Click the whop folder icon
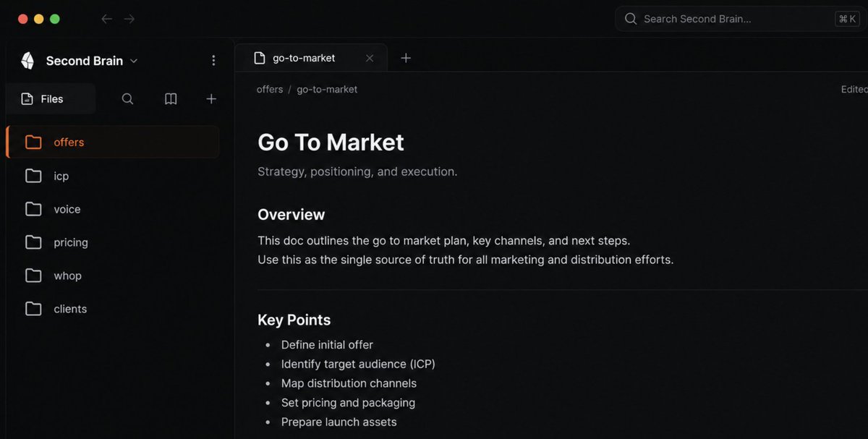This screenshot has height=439, width=868. pyautogui.click(x=33, y=276)
